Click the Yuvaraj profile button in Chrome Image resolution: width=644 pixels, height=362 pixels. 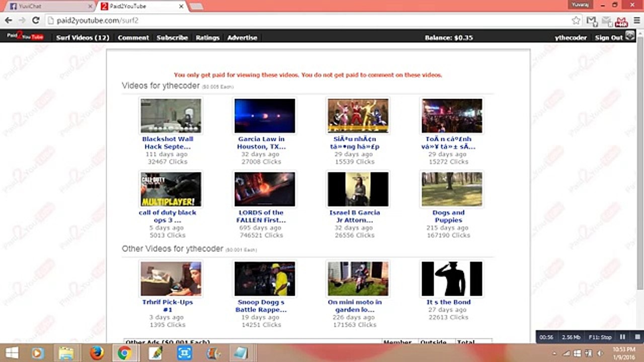point(579,5)
